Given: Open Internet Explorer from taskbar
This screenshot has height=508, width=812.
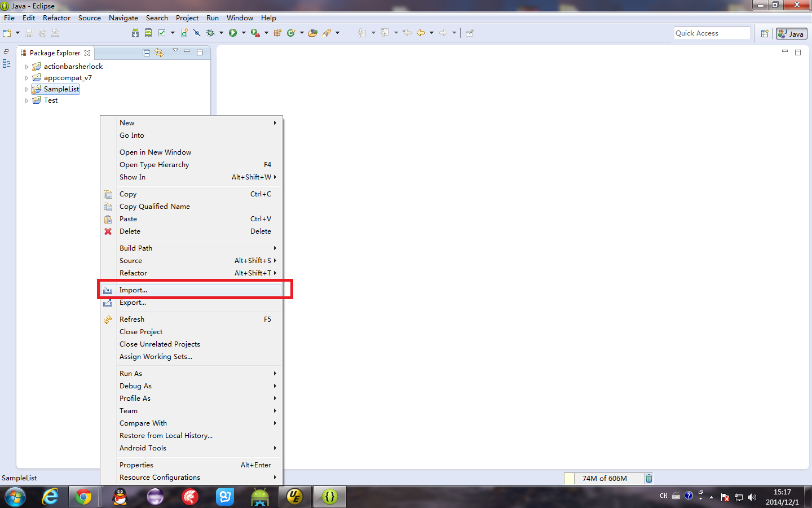Looking at the screenshot, I should (x=50, y=497).
